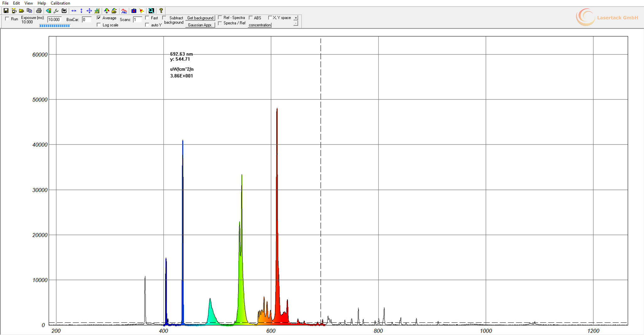The image size is (644, 335).
Task: Click the four-way arrows fit icon
Action: [x=89, y=11]
